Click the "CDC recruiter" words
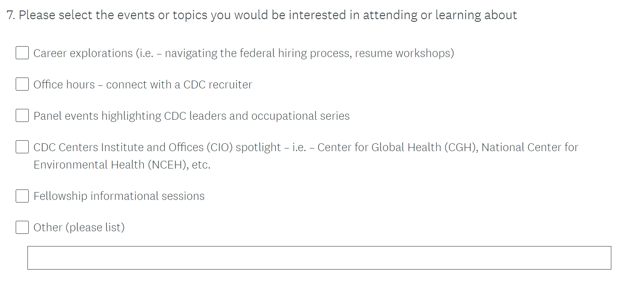Screen dimensions: 644x287 click(217, 84)
